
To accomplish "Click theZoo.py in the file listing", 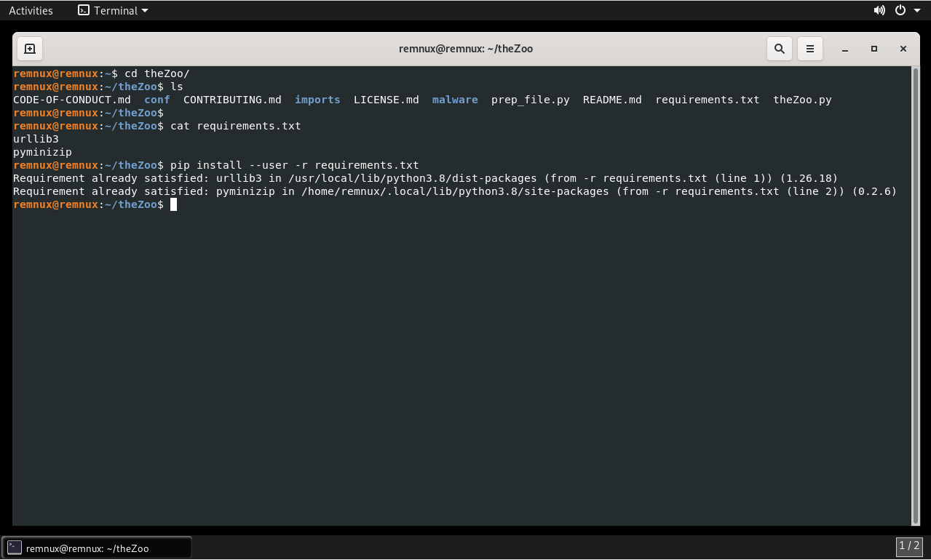I will click(x=802, y=100).
